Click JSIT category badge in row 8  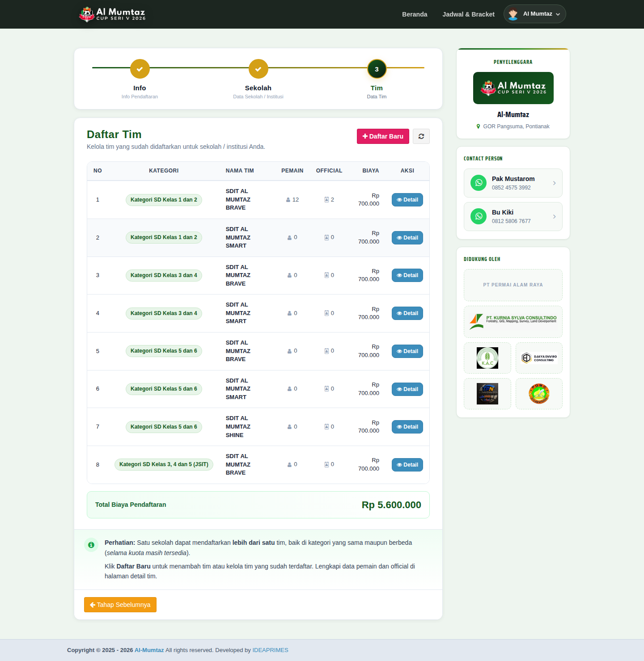point(164,464)
